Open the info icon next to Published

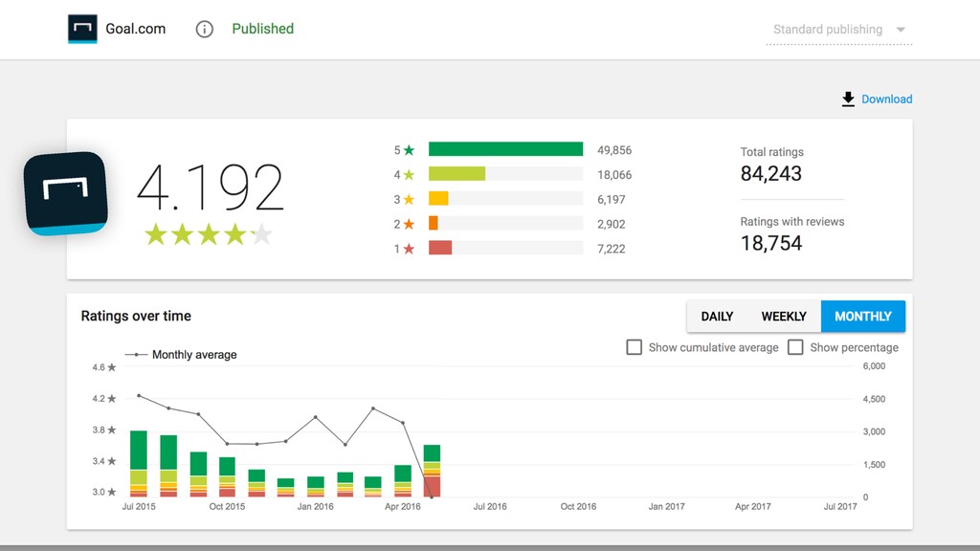pyautogui.click(x=205, y=30)
